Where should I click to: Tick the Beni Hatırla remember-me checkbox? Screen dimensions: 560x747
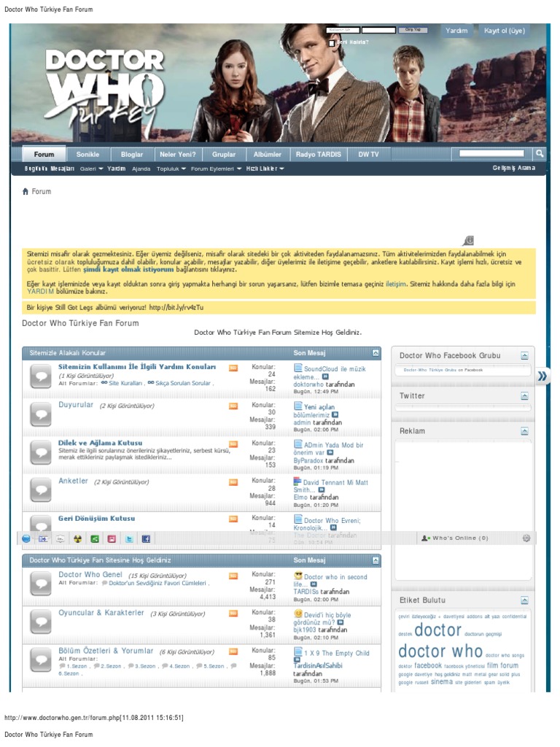click(332, 43)
